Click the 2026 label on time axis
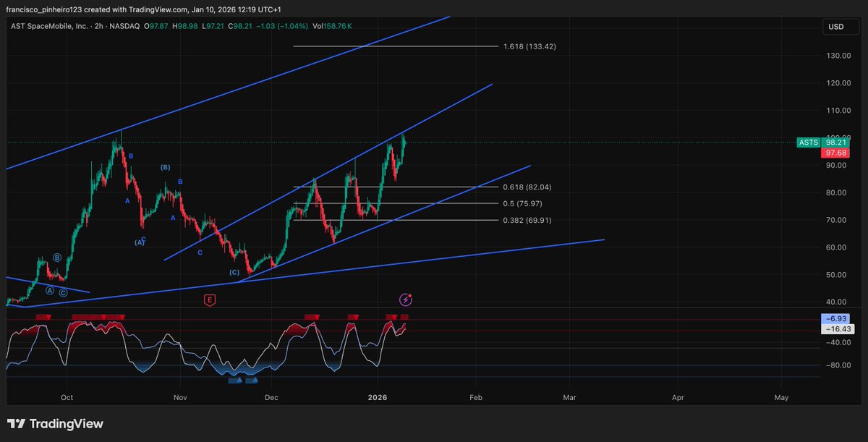This screenshot has height=442, width=868. [378, 397]
